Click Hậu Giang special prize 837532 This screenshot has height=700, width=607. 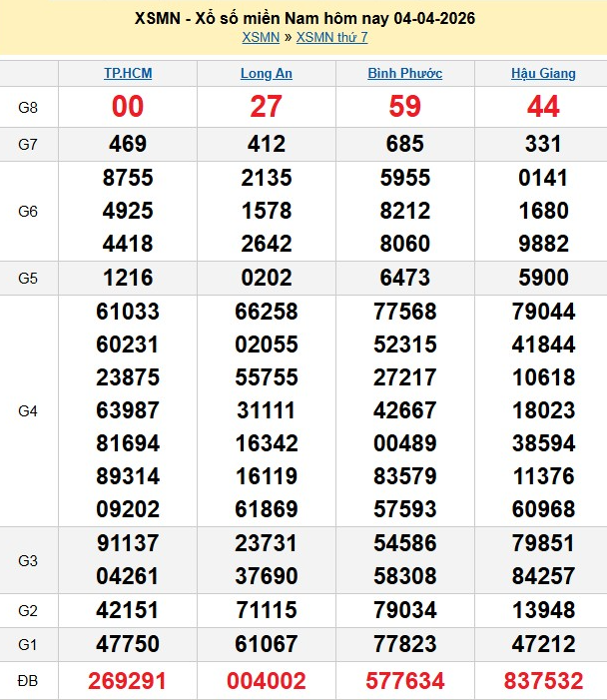pyautogui.click(x=542, y=681)
